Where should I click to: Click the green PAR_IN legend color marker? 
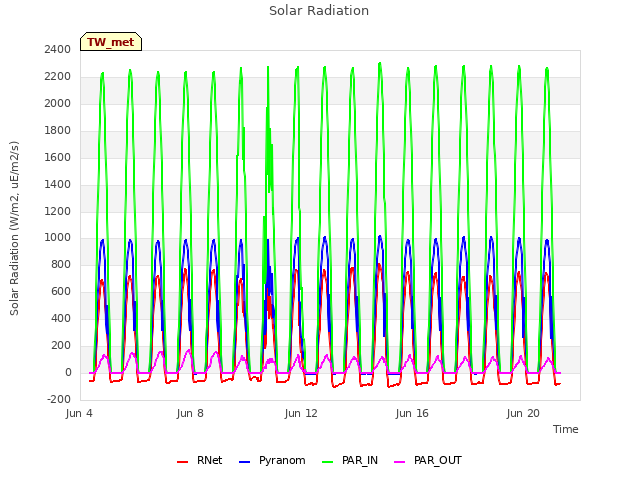327,462
